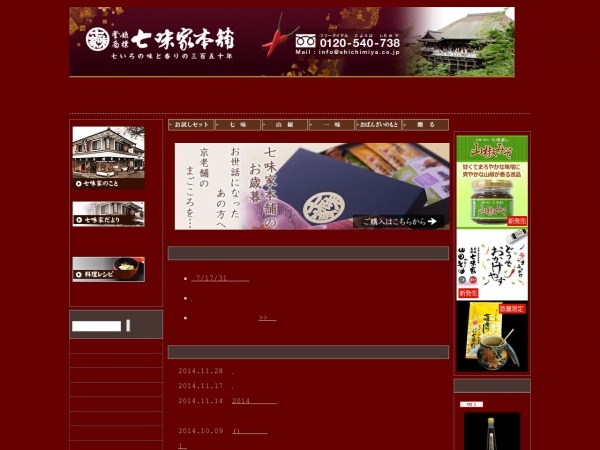This screenshot has width=600, height=450.
Task: Click the 0120-540-738 phone number
Action: 360,43
